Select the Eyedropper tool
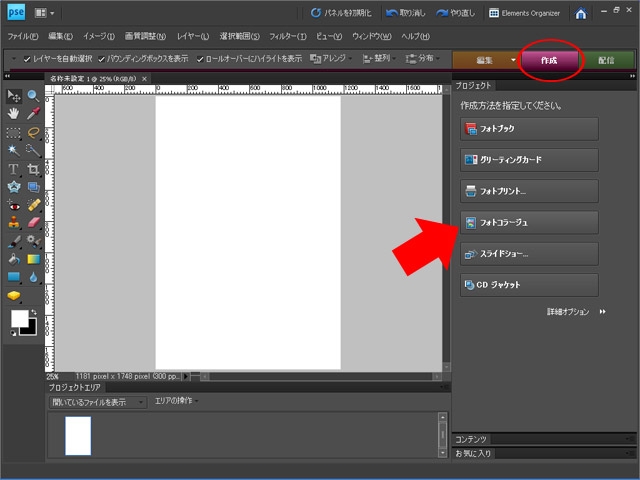Viewport: 640px width, 480px height. pos(33,114)
